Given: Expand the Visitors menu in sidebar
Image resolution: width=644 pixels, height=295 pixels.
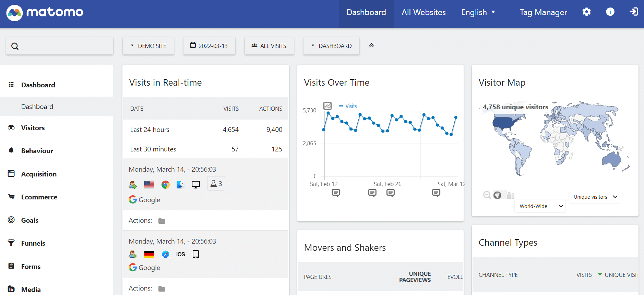Looking at the screenshot, I should (33, 128).
